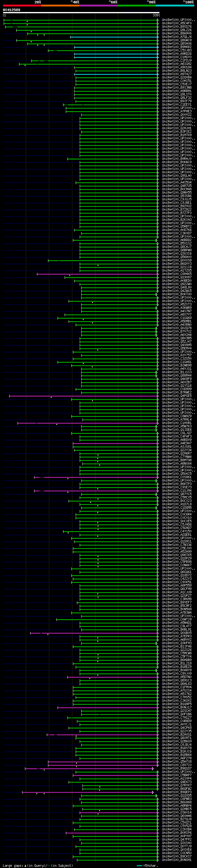The image size is (197, 868).
Task: Open hit UniRef100_B3PIE2
Action: pos(176,132)
